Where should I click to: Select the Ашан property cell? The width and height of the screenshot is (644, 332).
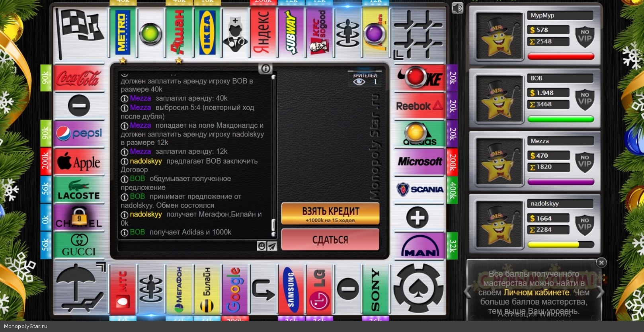tap(179, 33)
